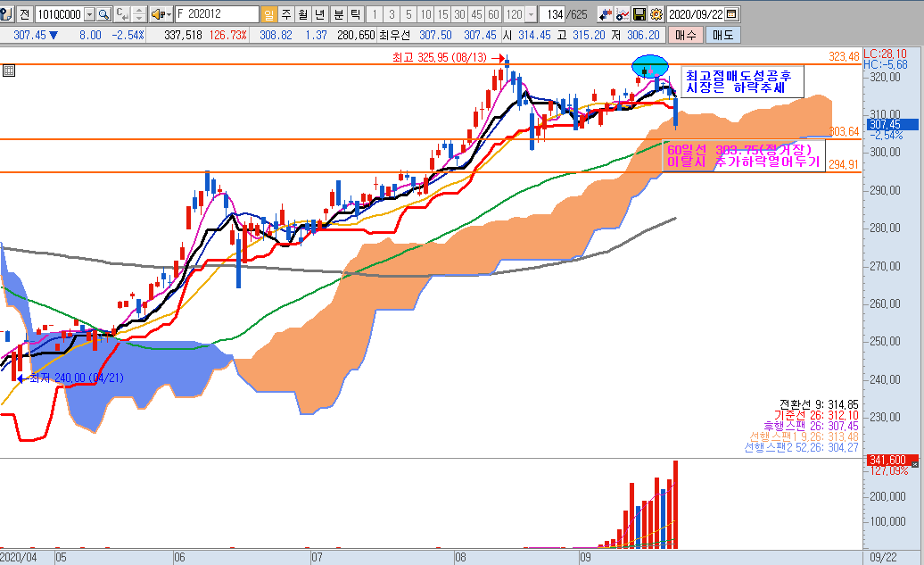Choose the 30 interval button
The image size is (924, 565).
[460, 14]
